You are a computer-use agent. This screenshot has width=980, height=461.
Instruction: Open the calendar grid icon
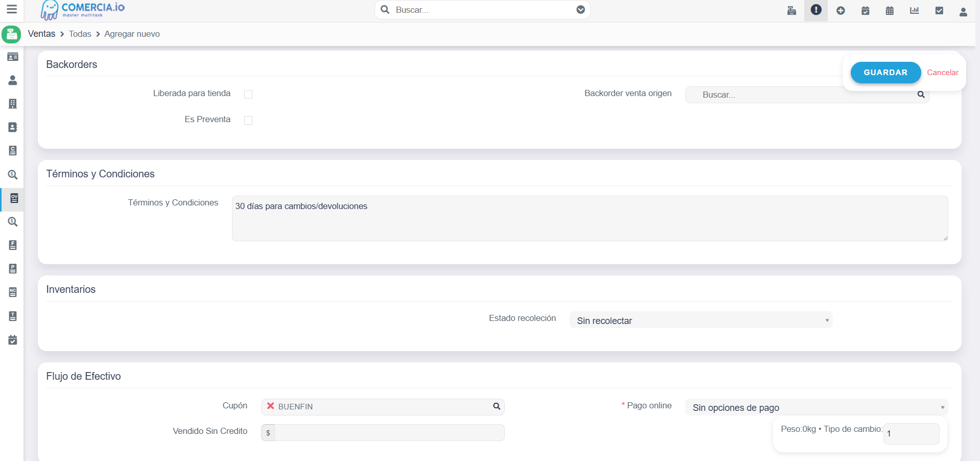(890, 10)
